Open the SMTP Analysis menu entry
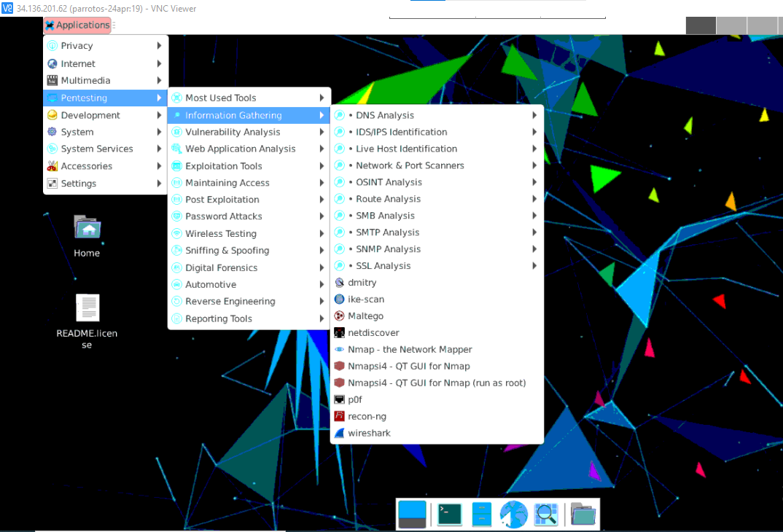The height and width of the screenshot is (532, 783). click(x=437, y=232)
